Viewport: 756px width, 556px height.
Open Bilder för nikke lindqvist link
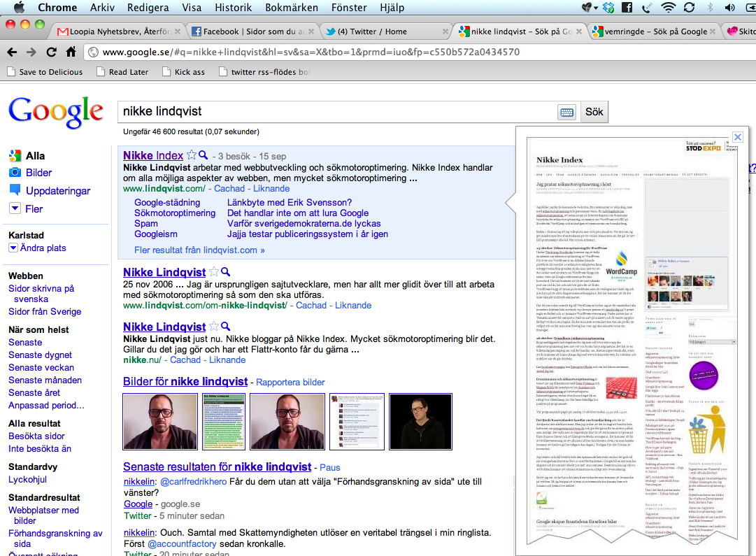[x=185, y=381]
